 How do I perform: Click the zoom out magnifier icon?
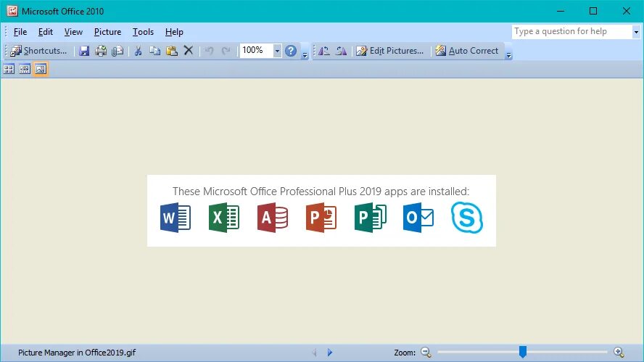(x=426, y=352)
